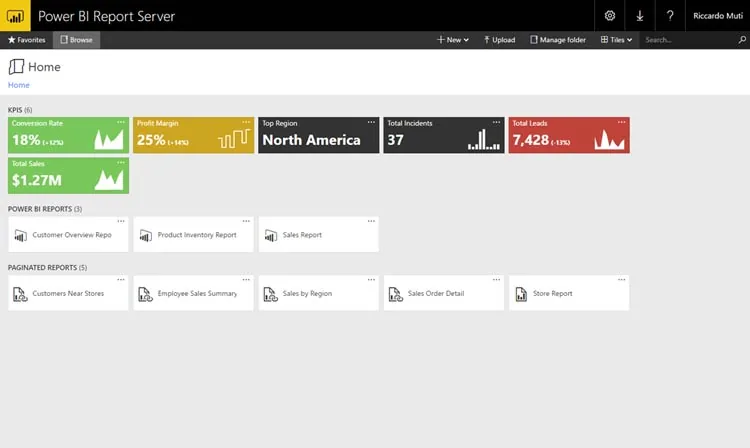Click the download arrow icon
This screenshot has height=448, width=750.
coord(640,16)
